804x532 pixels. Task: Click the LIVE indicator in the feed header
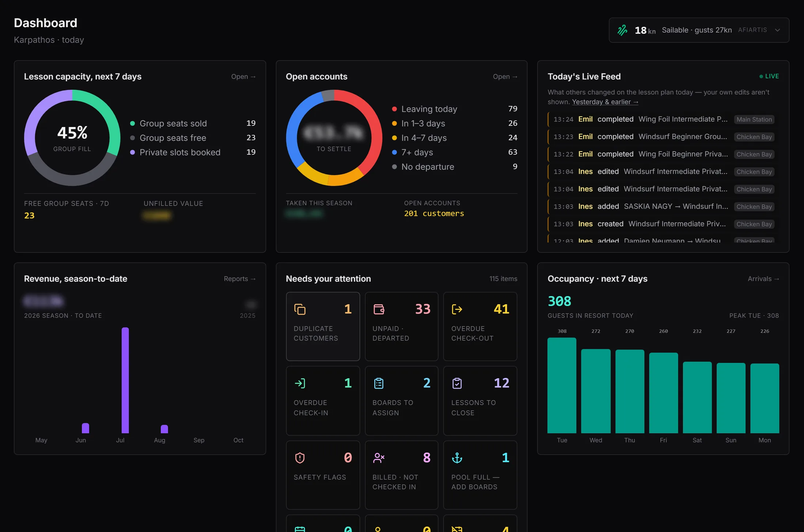click(x=769, y=76)
